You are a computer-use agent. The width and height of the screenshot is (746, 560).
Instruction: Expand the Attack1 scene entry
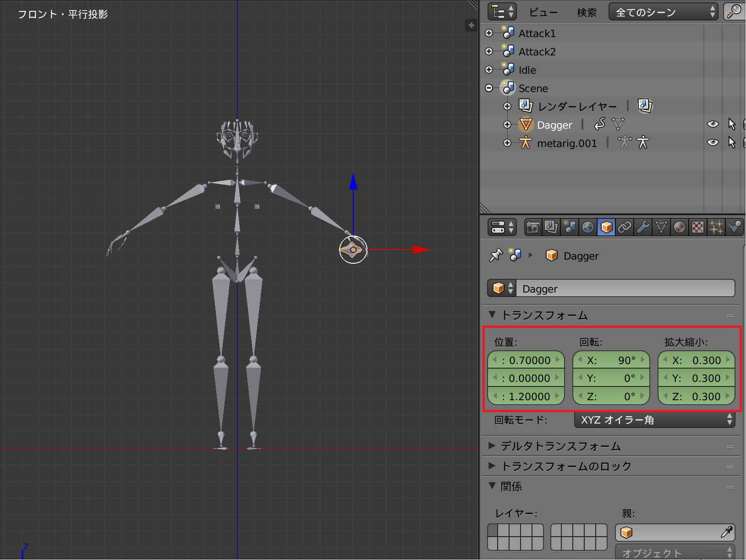point(490,33)
